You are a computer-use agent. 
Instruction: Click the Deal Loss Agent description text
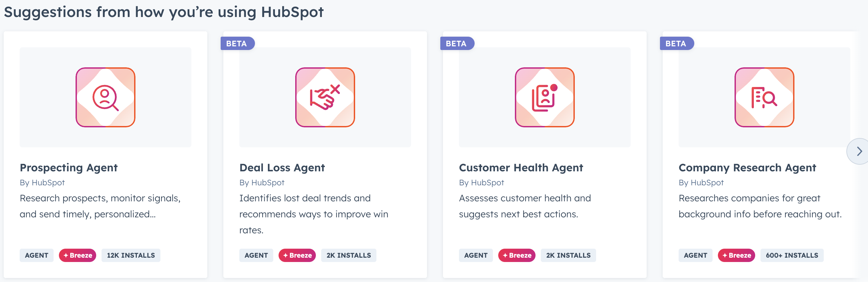314,214
